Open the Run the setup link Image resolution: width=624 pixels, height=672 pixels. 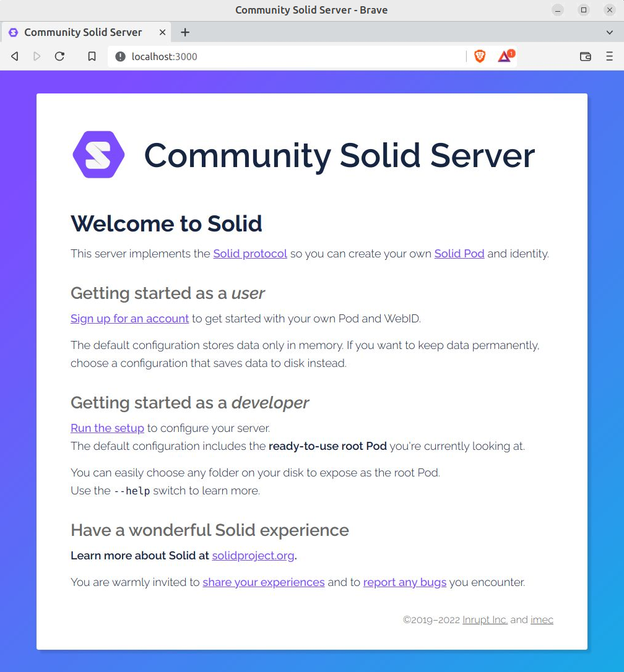107,428
